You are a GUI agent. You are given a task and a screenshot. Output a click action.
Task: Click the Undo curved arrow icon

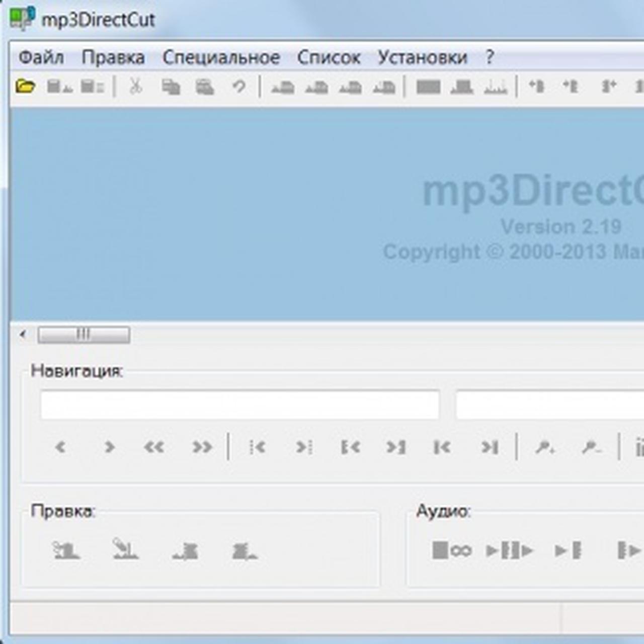pyautogui.click(x=238, y=87)
